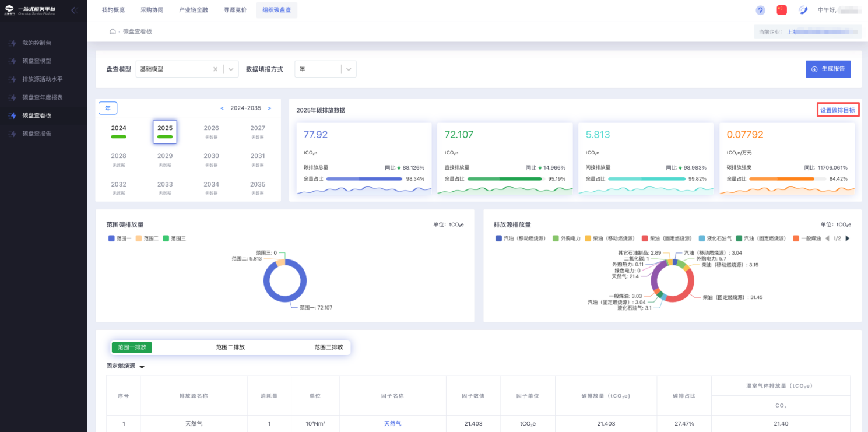Open 采购协同 top menu tab
The image size is (868, 432).
click(152, 10)
